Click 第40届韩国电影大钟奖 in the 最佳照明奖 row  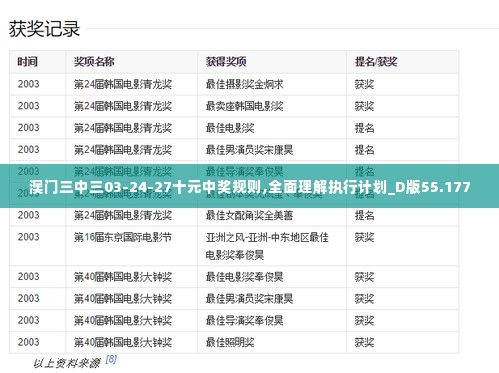tap(123, 342)
